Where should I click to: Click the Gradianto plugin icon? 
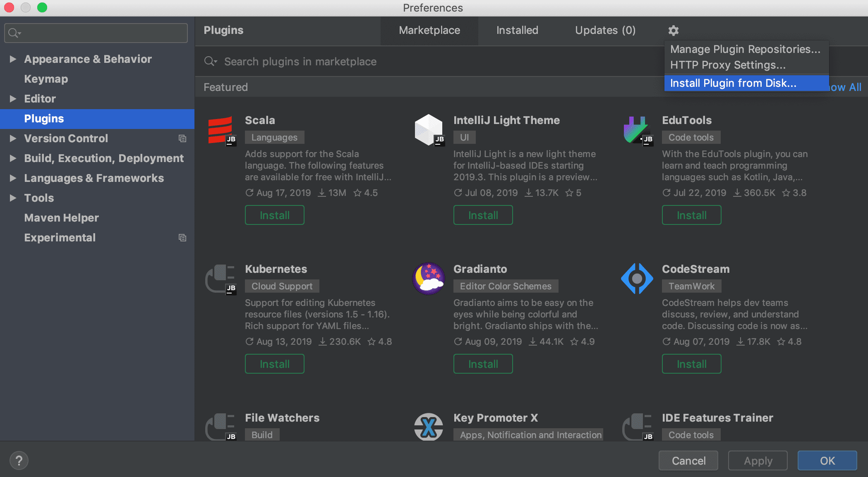click(x=428, y=278)
